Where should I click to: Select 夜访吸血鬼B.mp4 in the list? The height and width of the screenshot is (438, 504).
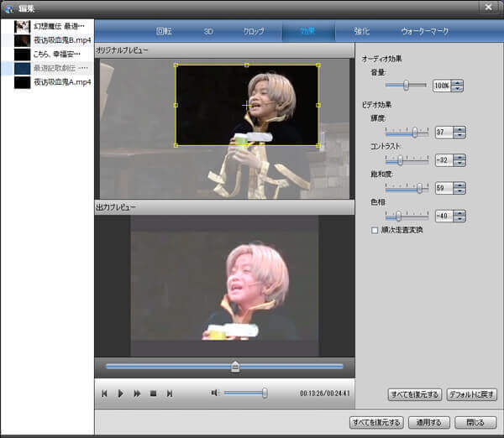tap(61, 40)
